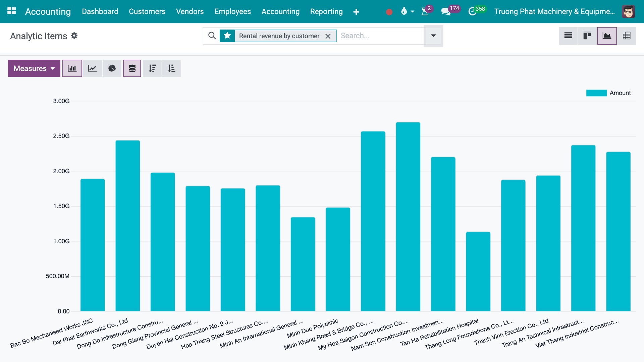Open the Employees menu
The height and width of the screenshot is (362, 644).
pos(232,11)
